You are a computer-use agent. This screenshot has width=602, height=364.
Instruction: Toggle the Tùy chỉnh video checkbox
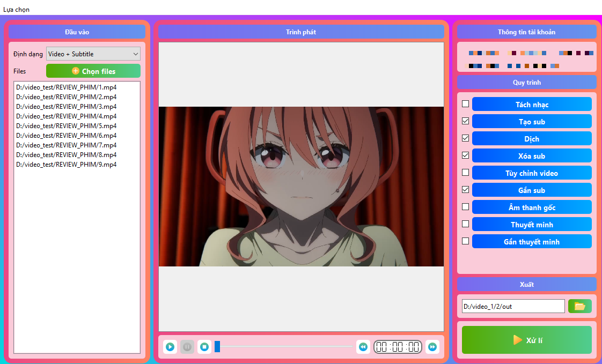(465, 173)
